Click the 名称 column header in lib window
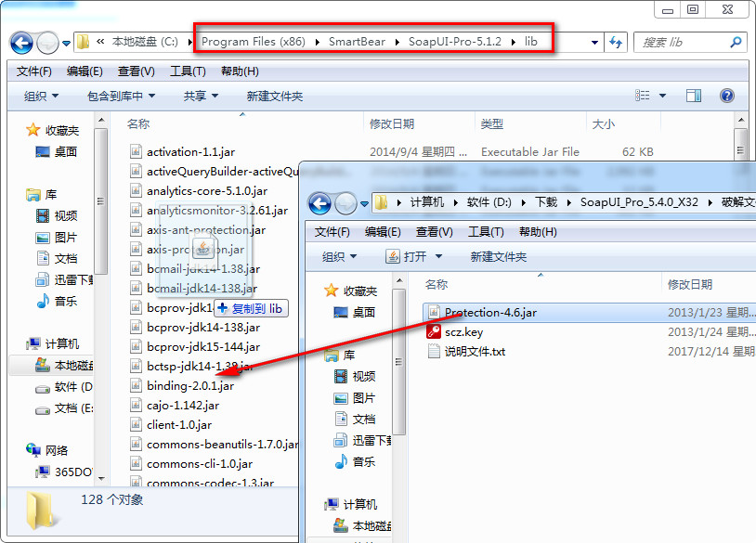 [139, 123]
